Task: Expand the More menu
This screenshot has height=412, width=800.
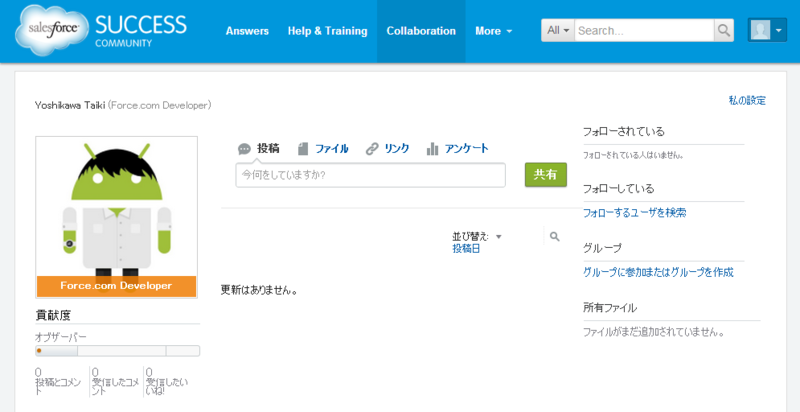Action: coord(493,31)
